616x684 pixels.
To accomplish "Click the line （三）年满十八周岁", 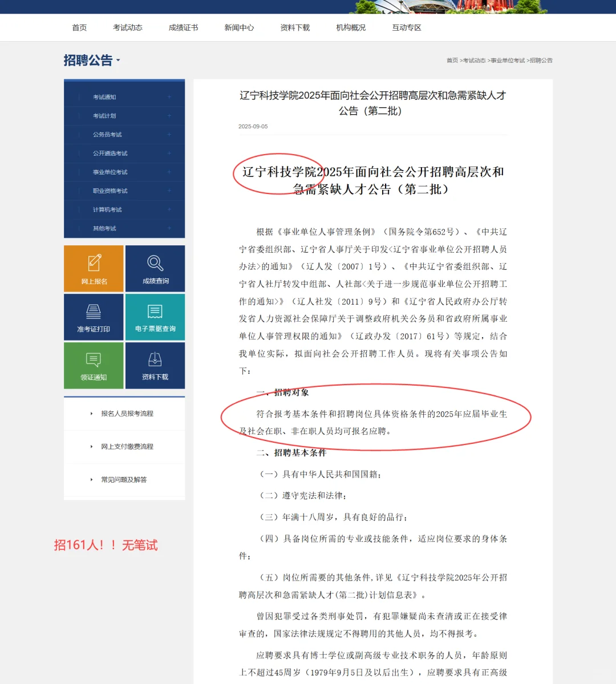I will [333, 517].
